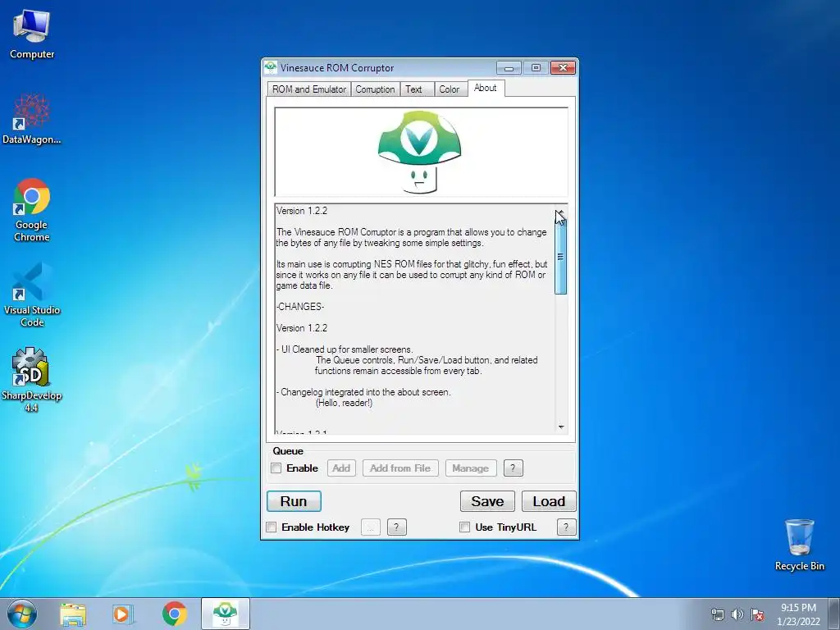The width and height of the screenshot is (840, 630).
Task: Click the Queue Manage button
Action: [470, 468]
